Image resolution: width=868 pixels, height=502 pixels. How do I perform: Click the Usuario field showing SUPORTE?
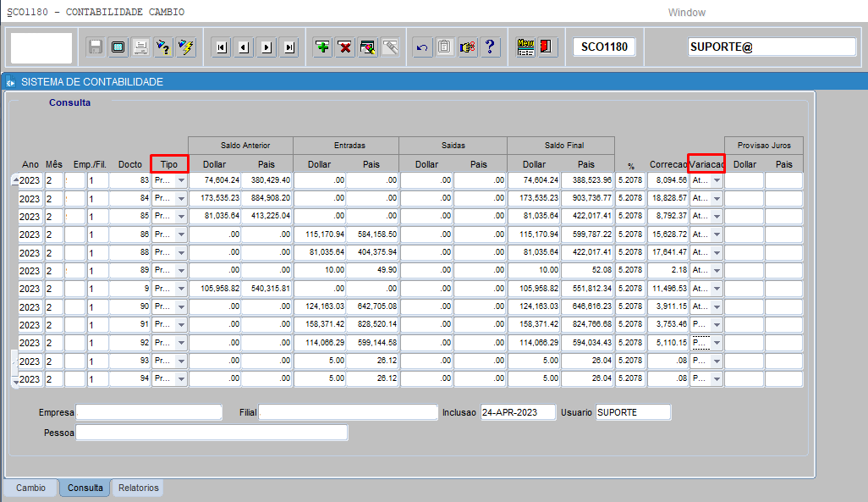pyautogui.click(x=634, y=412)
